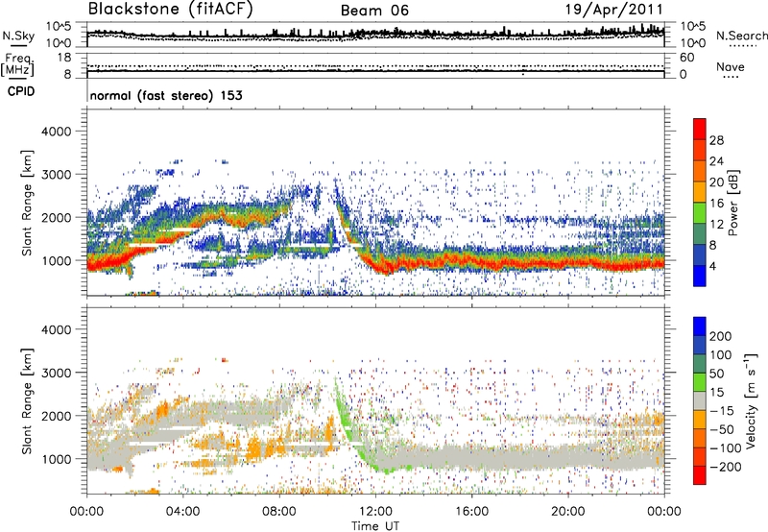The height and width of the screenshot is (532, 768).
Task: Click the '04:00' time axis label
Action: point(182,512)
